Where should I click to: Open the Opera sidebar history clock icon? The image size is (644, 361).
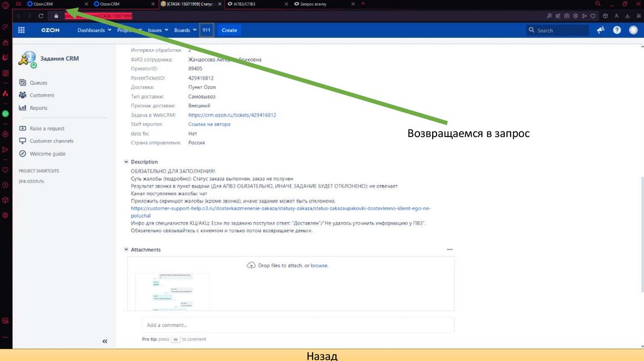tap(5, 186)
